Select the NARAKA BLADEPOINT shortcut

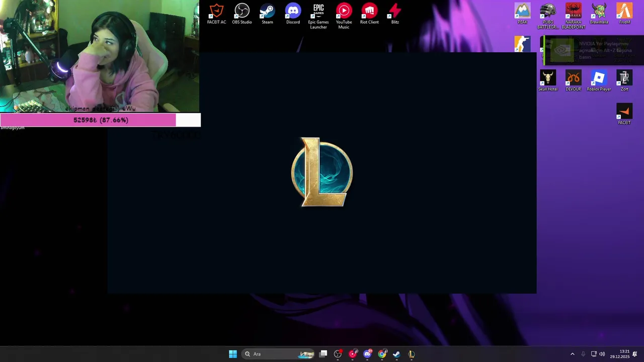574,17
